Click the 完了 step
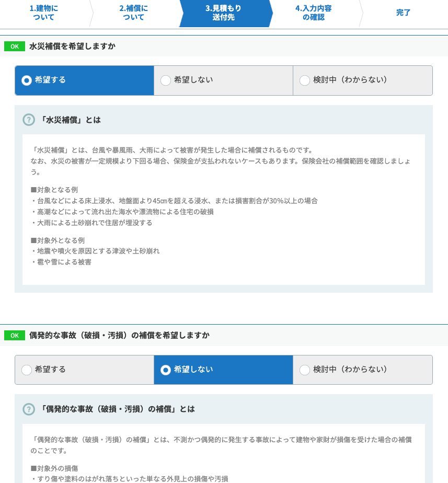 point(403,13)
